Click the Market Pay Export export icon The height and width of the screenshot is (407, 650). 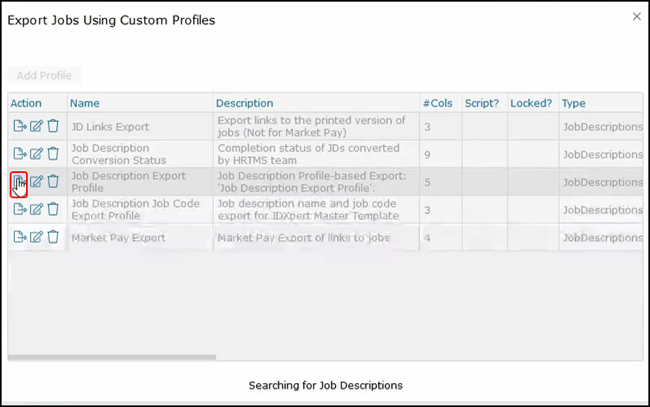(19, 237)
